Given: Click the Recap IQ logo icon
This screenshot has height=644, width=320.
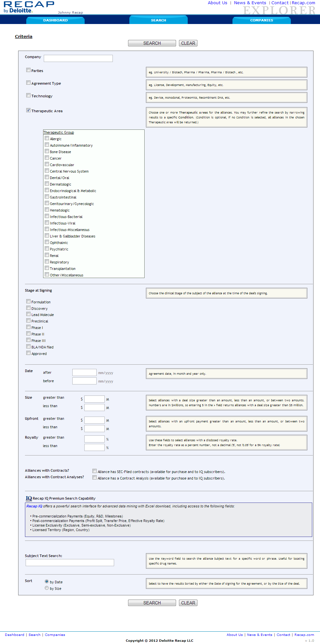Looking at the screenshot, I should click(29, 498).
